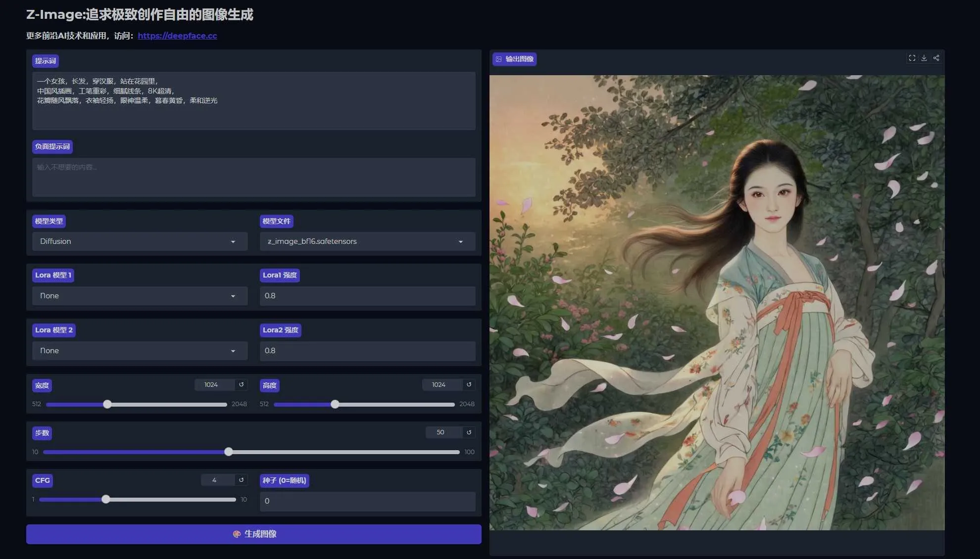Download the generated image
Screen dimensions: 980x559
pos(924,58)
